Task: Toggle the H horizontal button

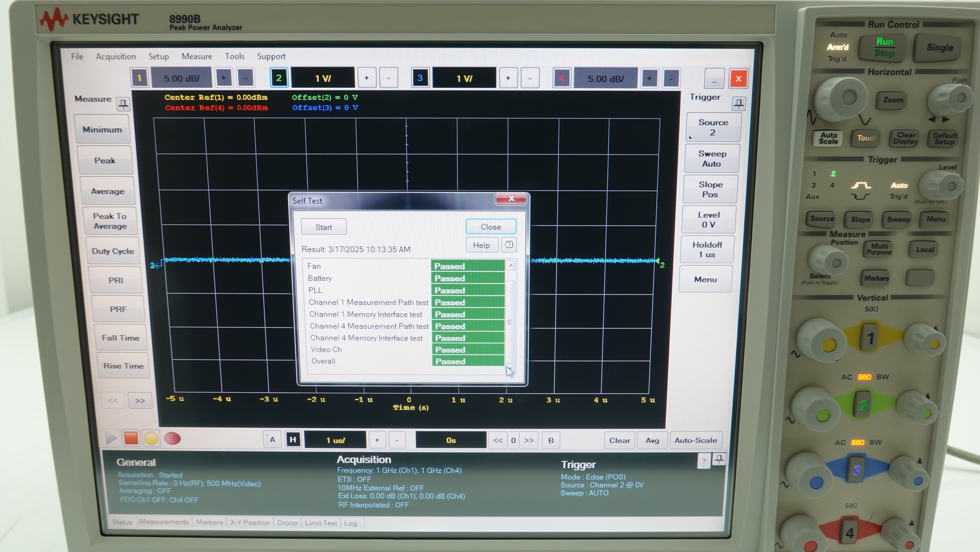Action: point(293,439)
